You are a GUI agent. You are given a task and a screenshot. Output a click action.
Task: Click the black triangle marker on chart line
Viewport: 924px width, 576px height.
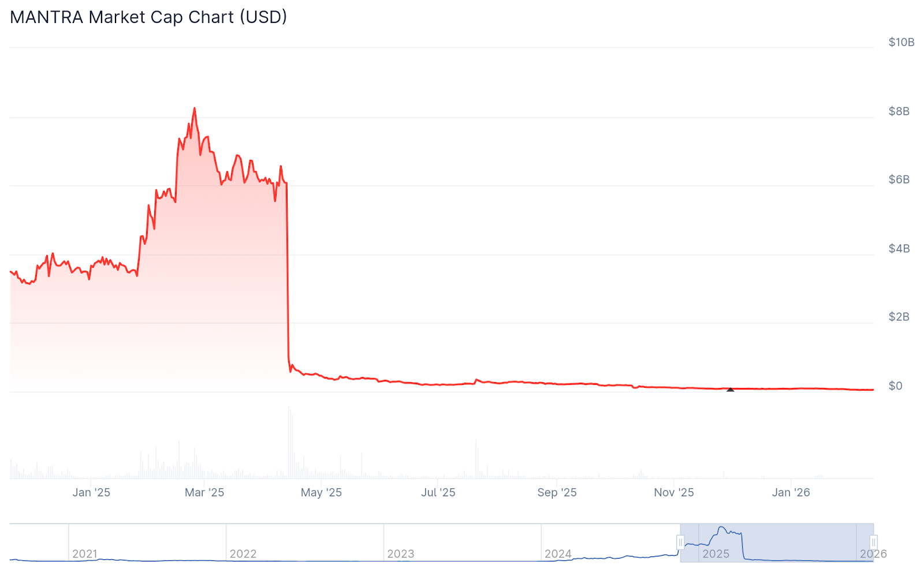730,390
